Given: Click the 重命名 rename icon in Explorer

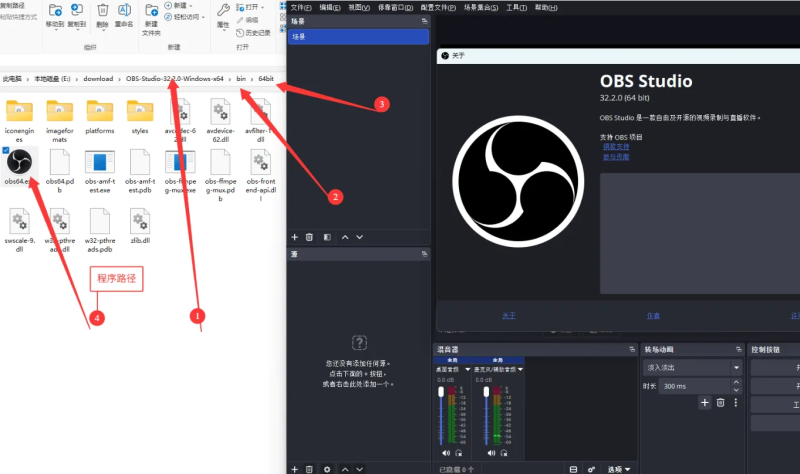Looking at the screenshot, I should [x=124, y=10].
